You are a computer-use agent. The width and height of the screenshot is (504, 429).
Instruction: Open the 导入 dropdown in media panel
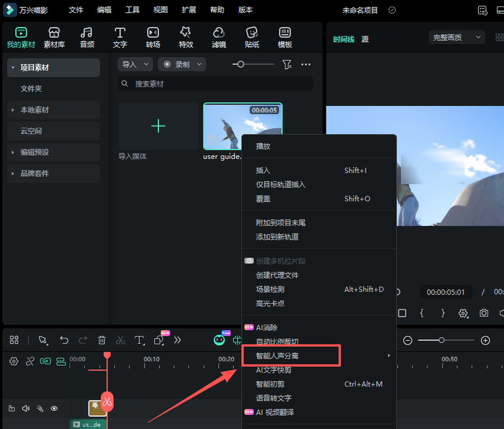135,64
